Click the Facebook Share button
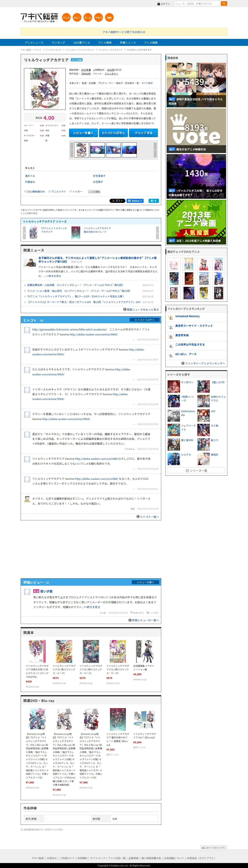 click(x=135, y=201)
